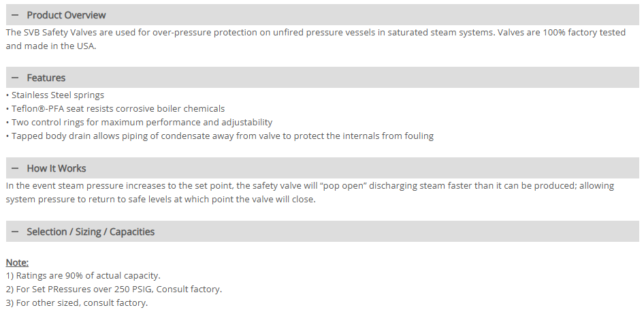Screen dimensions: 644x312
Task: Click the underlined "Note:" label
Action: pos(17,262)
